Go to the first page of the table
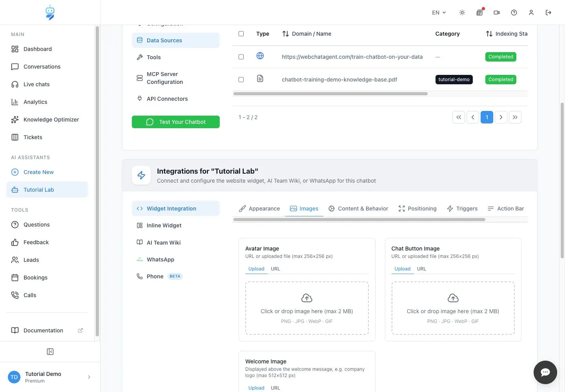 pos(459,117)
